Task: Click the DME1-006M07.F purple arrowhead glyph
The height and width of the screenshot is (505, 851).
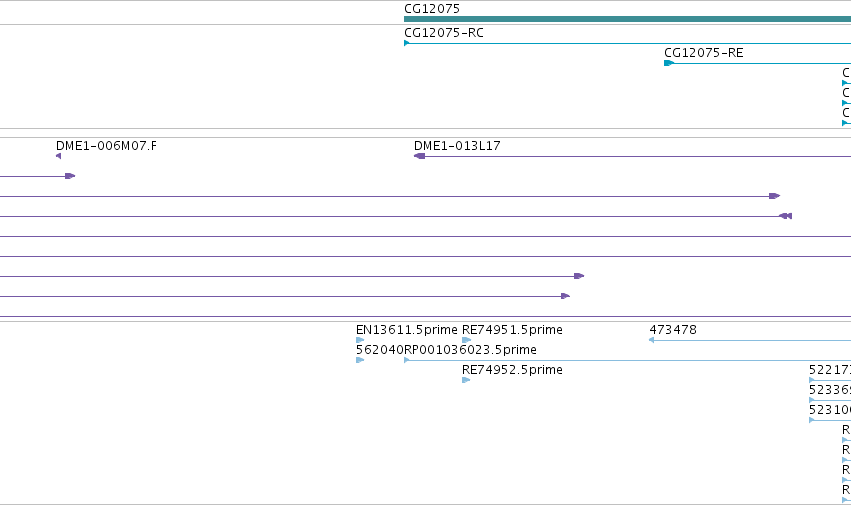Action: [x=59, y=156]
